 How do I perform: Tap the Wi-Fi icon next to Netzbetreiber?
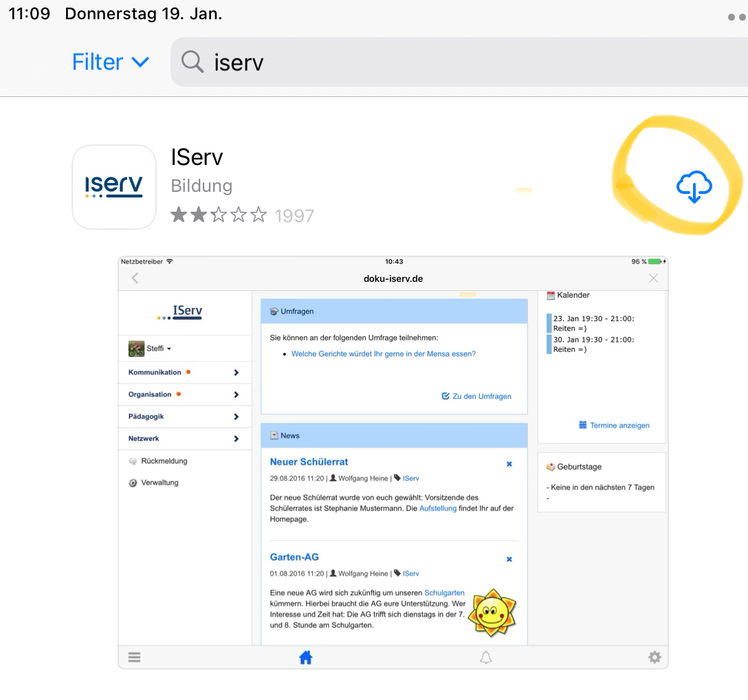169,261
